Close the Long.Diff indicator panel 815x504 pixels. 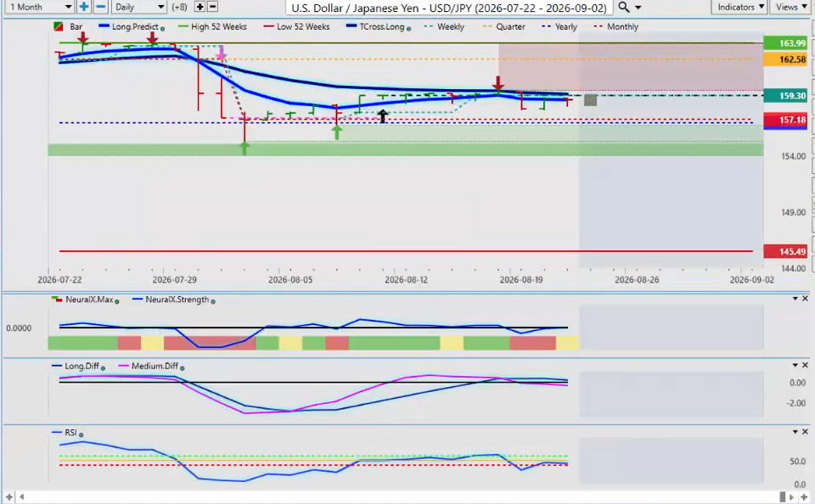point(805,365)
